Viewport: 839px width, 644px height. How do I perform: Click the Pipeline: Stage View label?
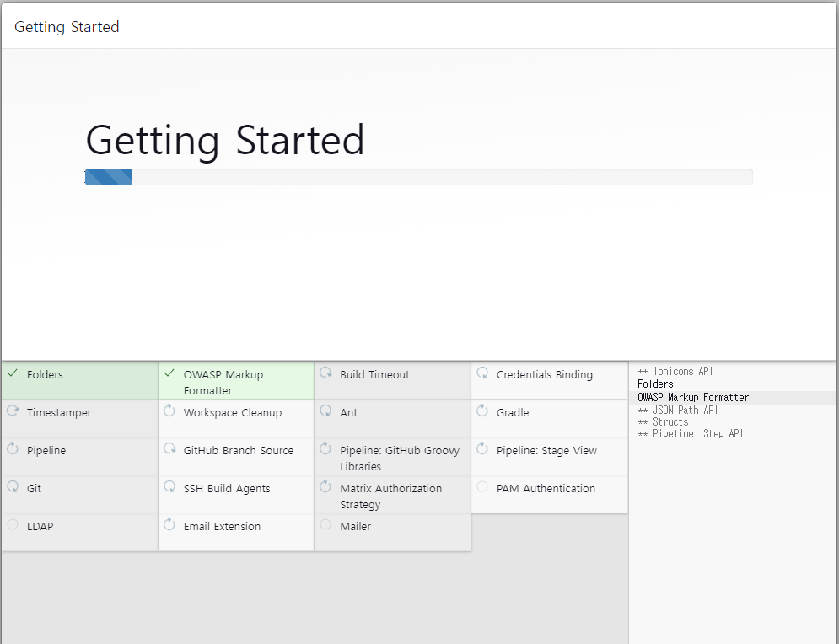click(547, 451)
